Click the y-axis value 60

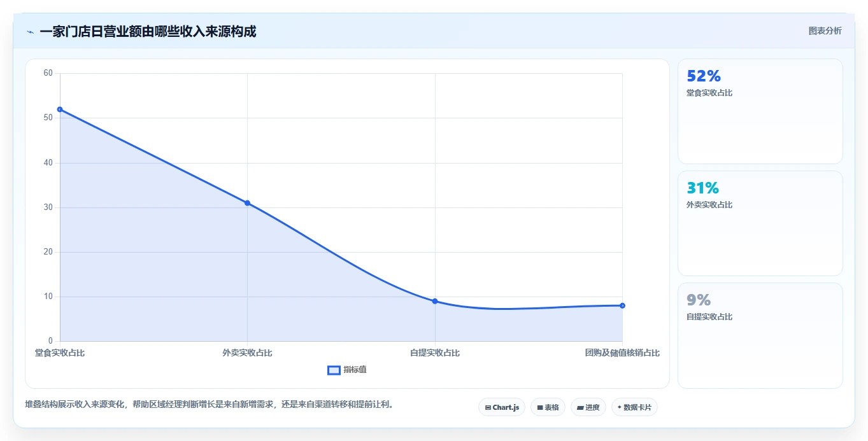[48, 73]
